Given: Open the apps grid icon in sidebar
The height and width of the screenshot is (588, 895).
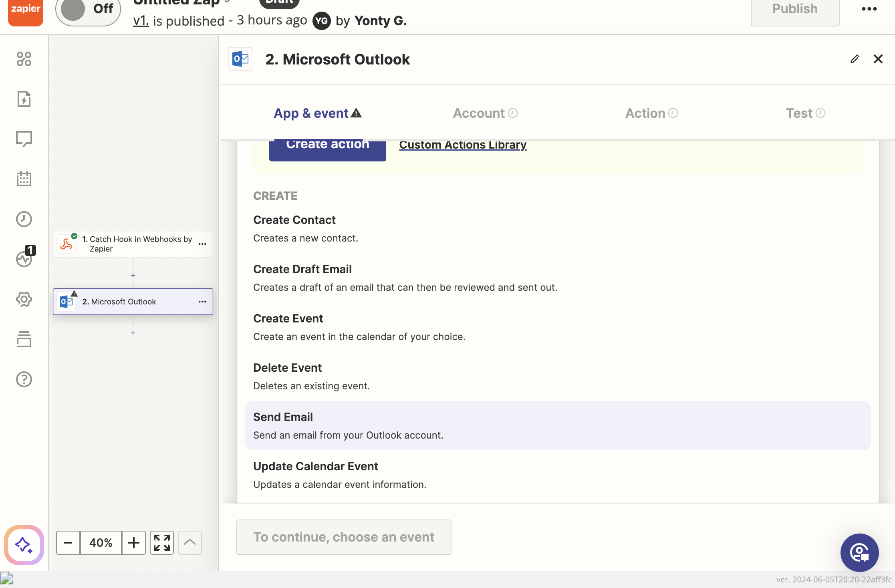Looking at the screenshot, I should (24, 59).
